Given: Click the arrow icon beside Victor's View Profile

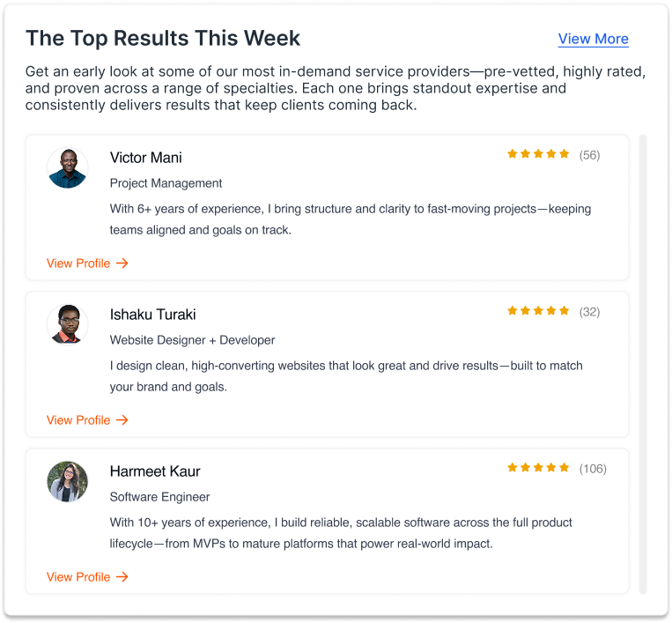Looking at the screenshot, I should click(x=122, y=263).
